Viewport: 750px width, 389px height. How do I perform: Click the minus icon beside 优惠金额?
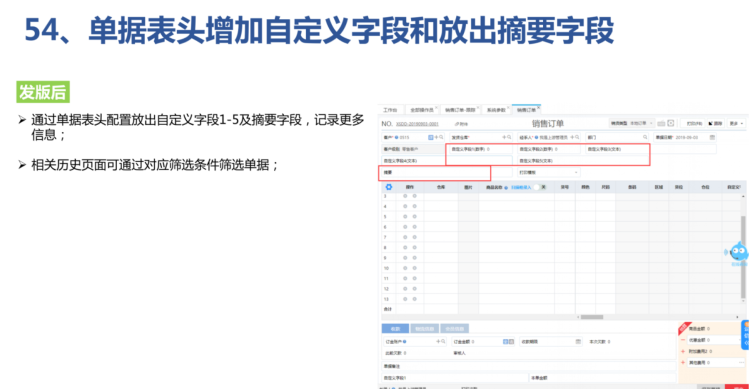[683, 340]
